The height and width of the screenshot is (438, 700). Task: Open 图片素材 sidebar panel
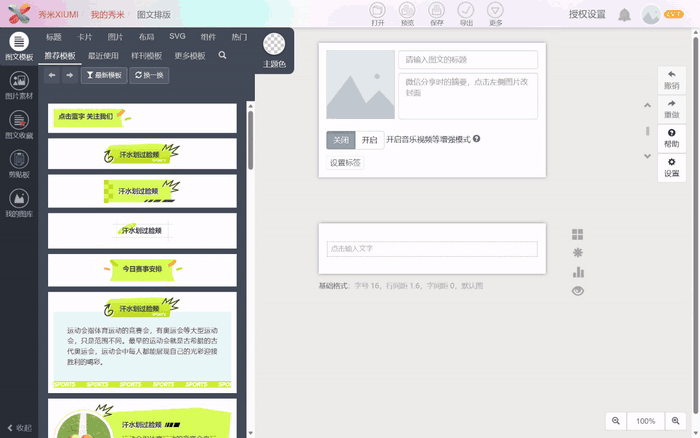(19, 85)
